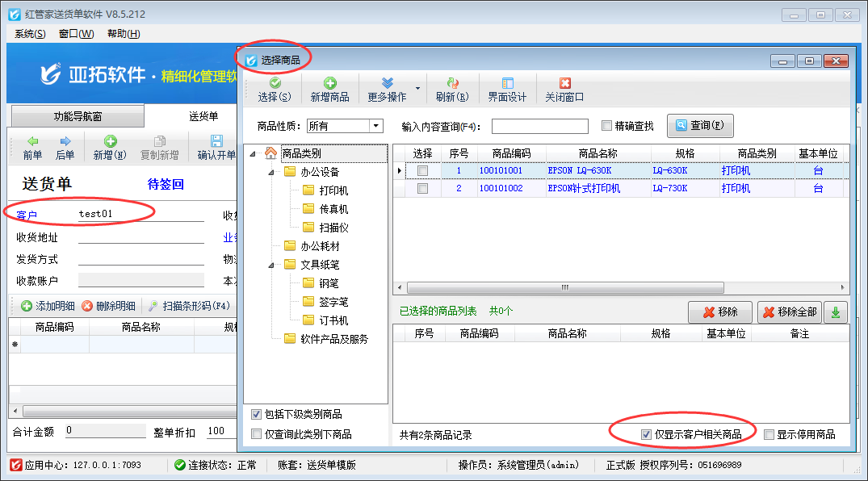Collapse the 文具纸笔 category node
The image size is (868, 481).
point(271,265)
